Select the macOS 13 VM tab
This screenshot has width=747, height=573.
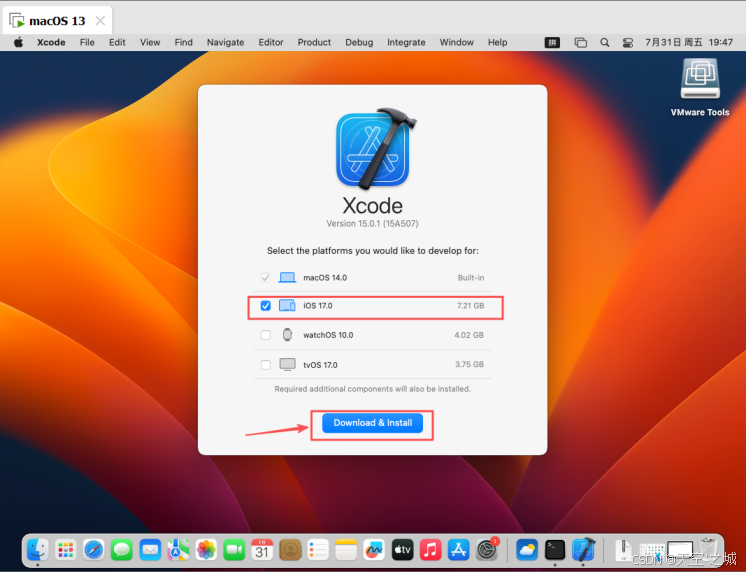57,21
